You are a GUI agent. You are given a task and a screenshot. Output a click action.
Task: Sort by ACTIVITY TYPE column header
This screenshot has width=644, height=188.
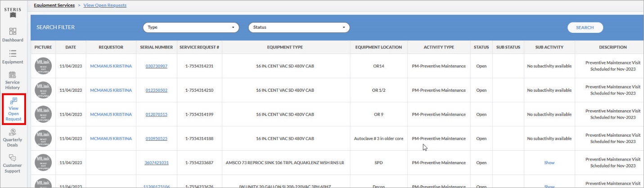coord(439,47)
